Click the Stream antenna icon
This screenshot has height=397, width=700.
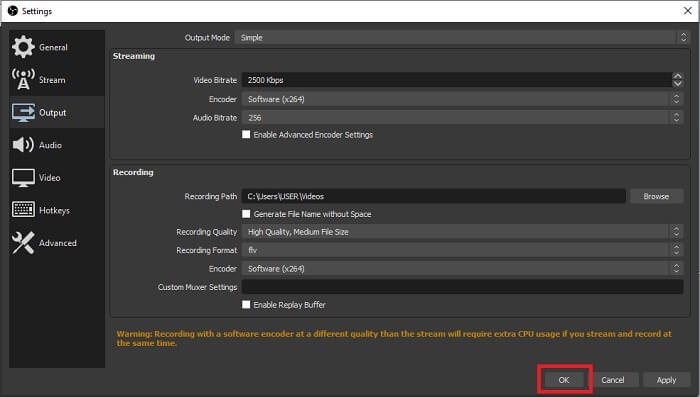pos(23,79)
